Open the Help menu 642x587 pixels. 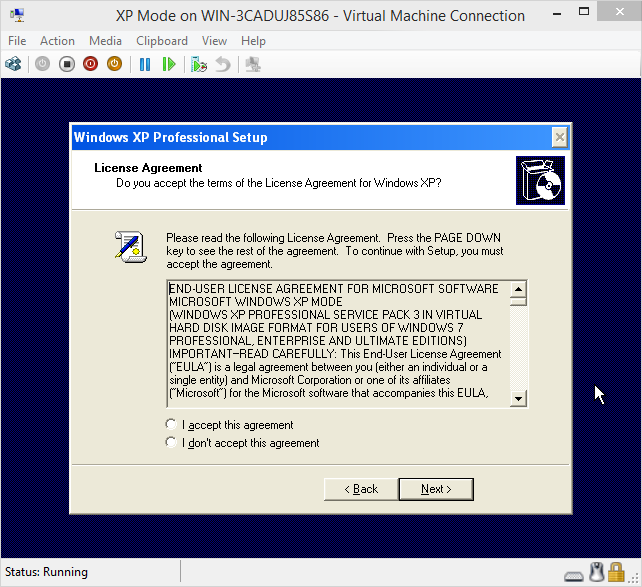253,41
